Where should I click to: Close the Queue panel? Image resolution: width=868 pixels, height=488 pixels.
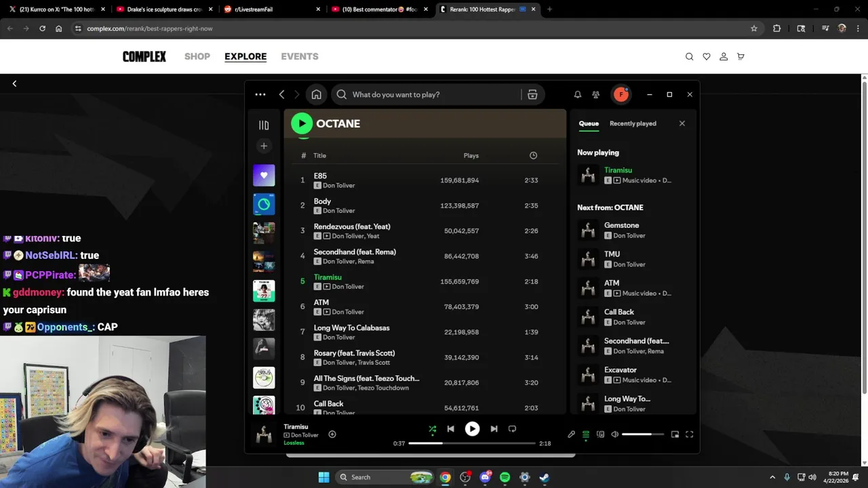[682, 123]
